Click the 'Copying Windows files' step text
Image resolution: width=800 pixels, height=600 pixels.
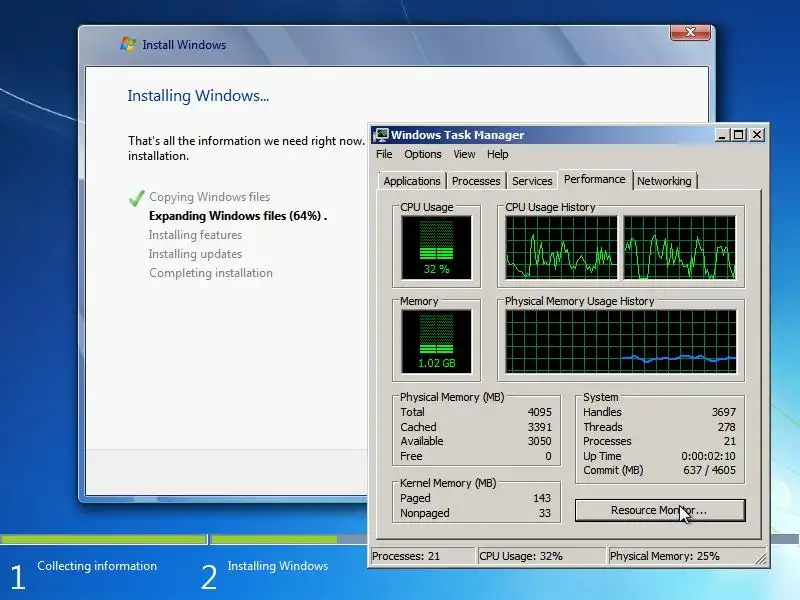[x=210, y=197]
